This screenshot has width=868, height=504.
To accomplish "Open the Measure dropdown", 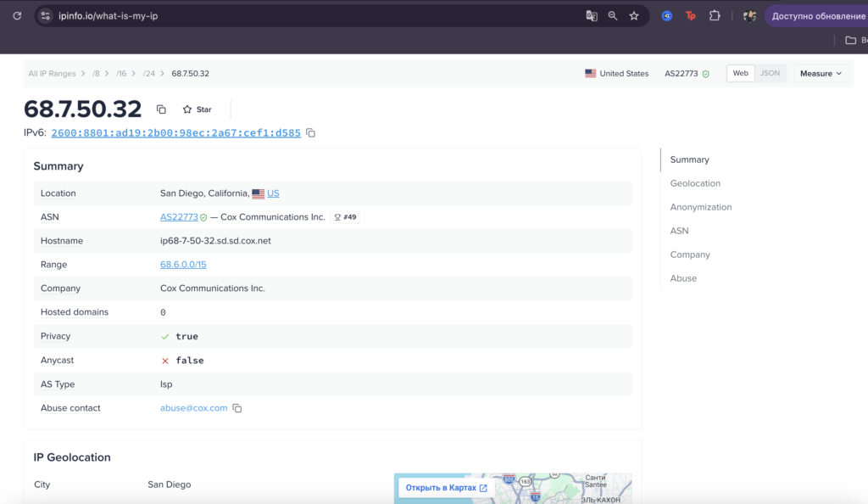I will (x=821, y=73).
